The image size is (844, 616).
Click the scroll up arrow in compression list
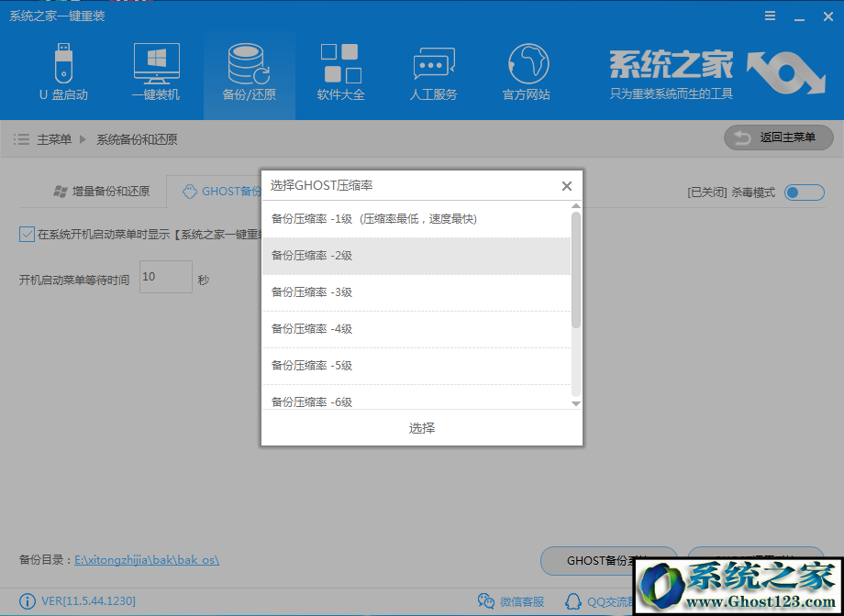pos(576,206)
